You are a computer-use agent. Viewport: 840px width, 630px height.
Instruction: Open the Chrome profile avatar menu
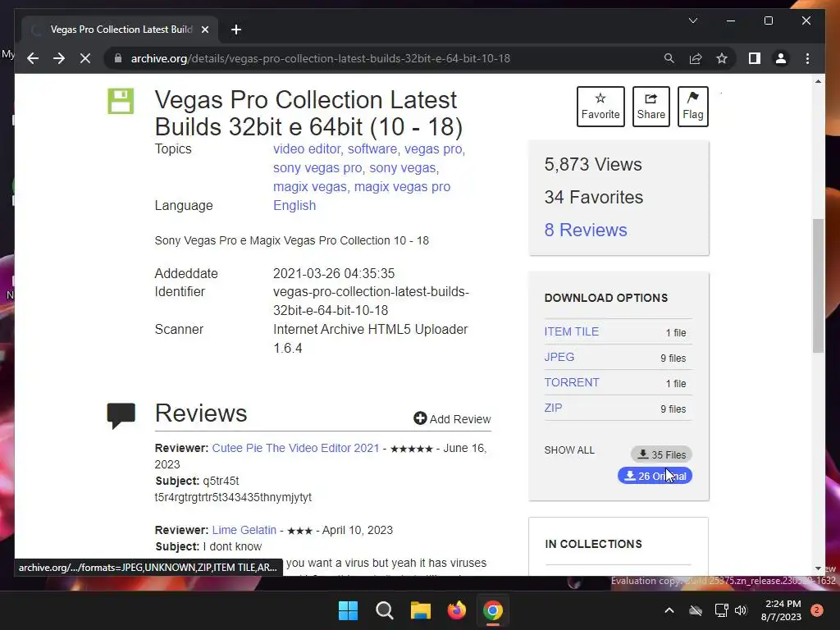[781, 58]
